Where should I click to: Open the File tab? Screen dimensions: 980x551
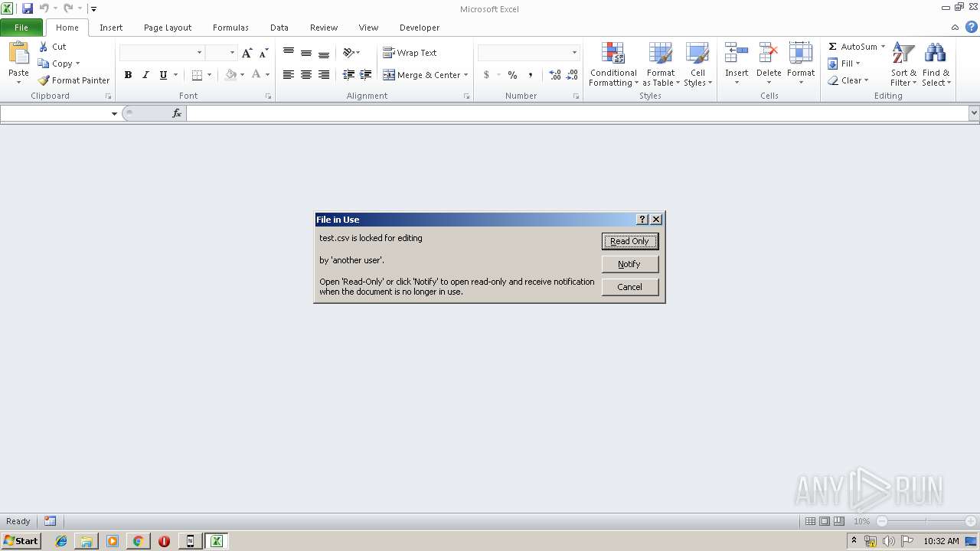click(x=21, y=28)
